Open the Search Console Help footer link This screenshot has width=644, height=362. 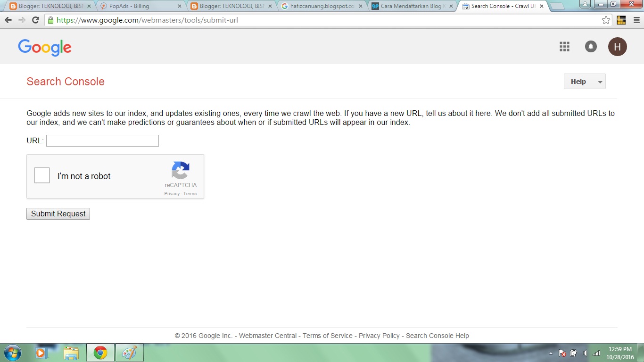pos(438,336)
